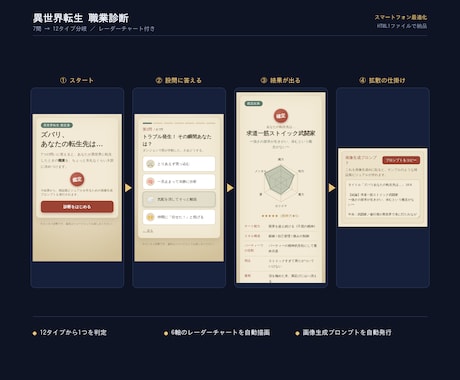460x380 pixels.
Task: Select footer text 画像生成プロンプトを自動発行
Action: (347, 332)
